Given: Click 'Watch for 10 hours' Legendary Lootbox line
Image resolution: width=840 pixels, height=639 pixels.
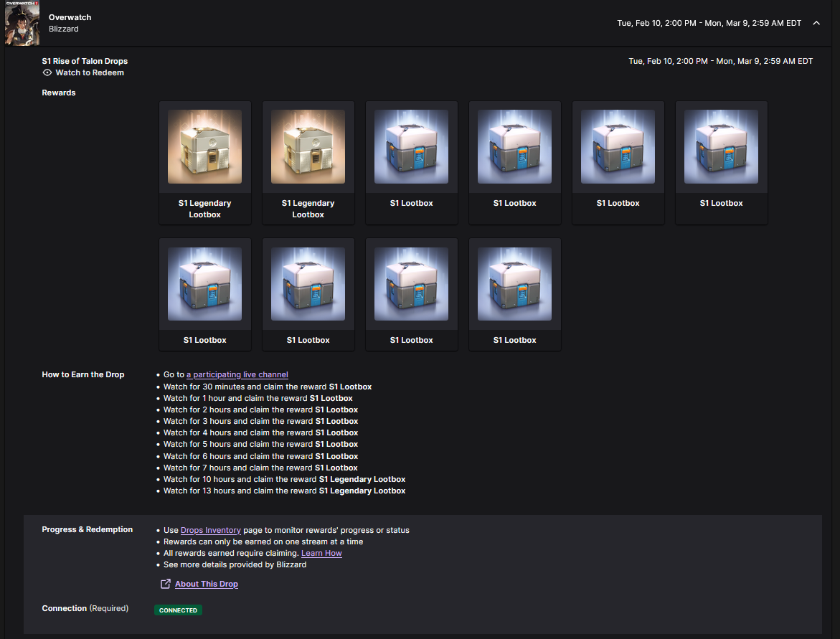Looking at the screenshot, I should tap(285, 479).
